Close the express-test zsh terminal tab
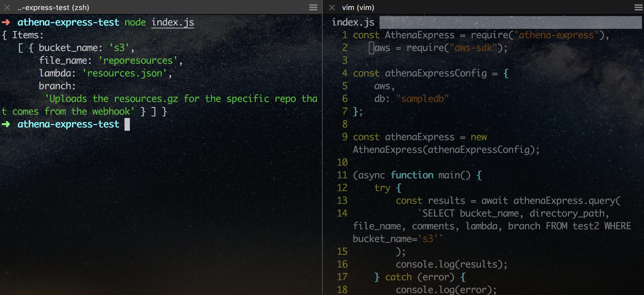Screen dimensions: 644x295 [x=7, y=7]
